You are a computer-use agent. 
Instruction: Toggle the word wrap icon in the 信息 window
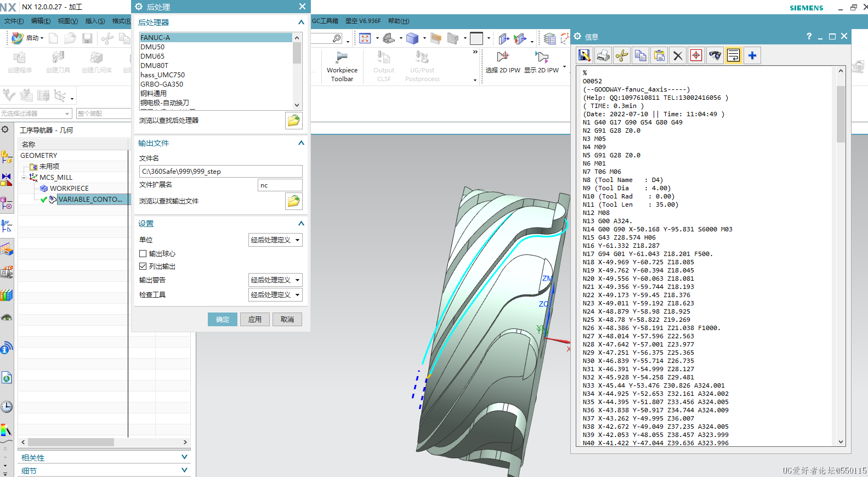point(734,55)
